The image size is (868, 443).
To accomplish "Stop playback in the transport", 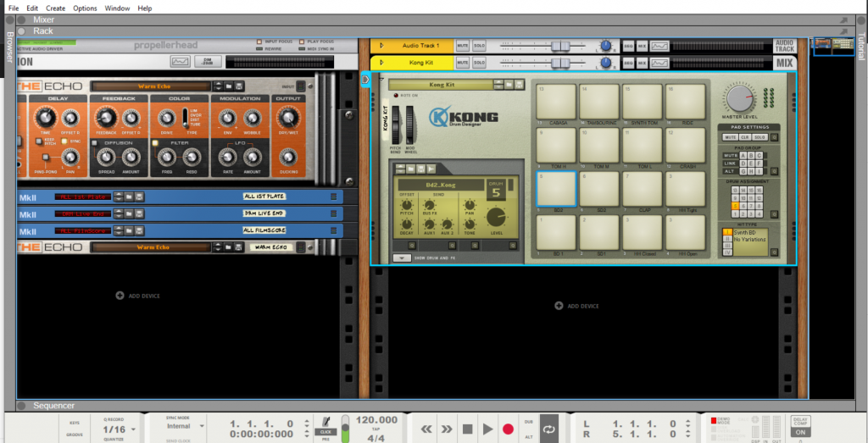I will pos(467,429).
